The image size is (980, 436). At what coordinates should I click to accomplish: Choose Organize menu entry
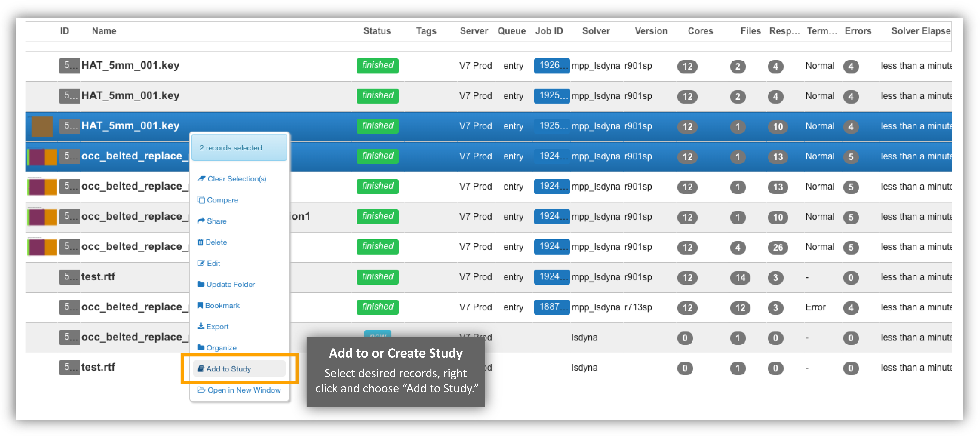[x=221, y=348]
